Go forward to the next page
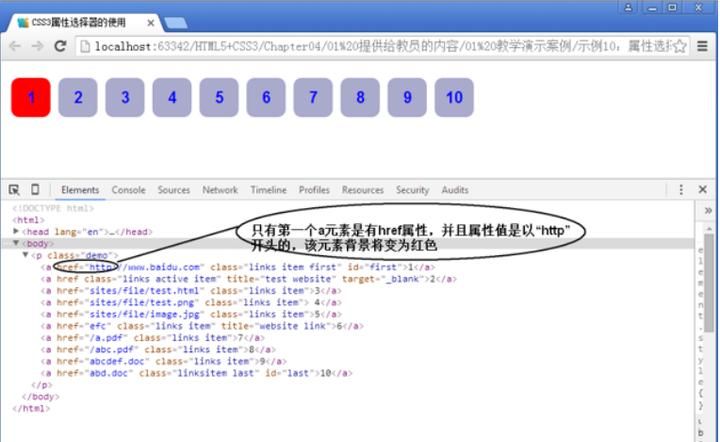The width and height of the screenshot is (720, 442). click(37, 46)
